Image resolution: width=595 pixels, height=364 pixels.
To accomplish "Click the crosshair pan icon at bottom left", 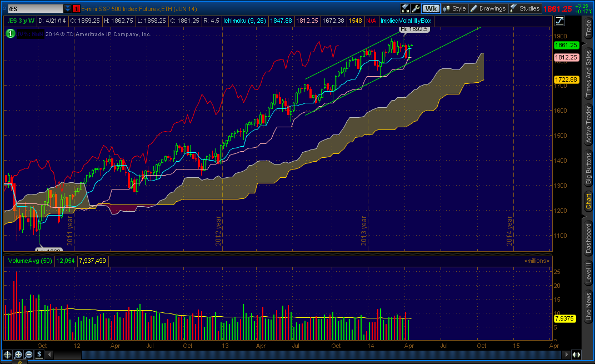I will click(7, 355).
